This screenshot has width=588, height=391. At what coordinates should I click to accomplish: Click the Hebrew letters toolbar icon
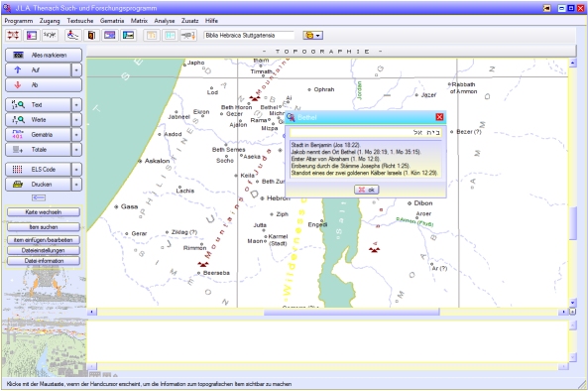coord(50,36)
